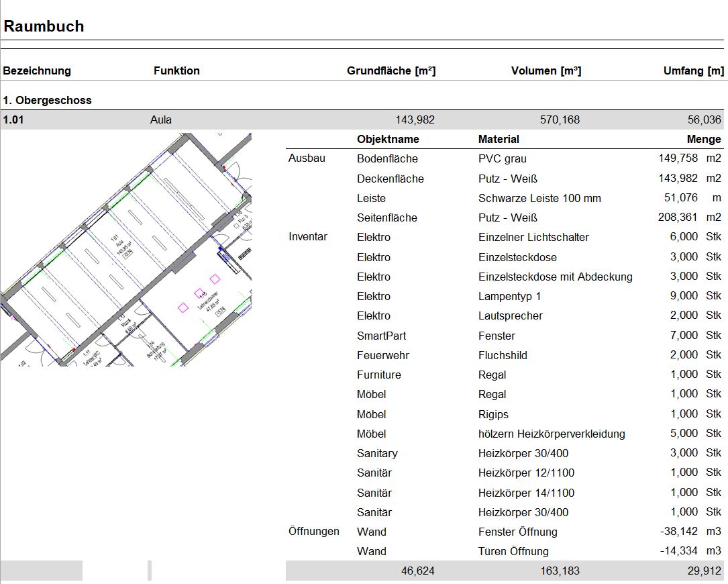
Task: Click the Leiste object name
Action: point(371,199)
